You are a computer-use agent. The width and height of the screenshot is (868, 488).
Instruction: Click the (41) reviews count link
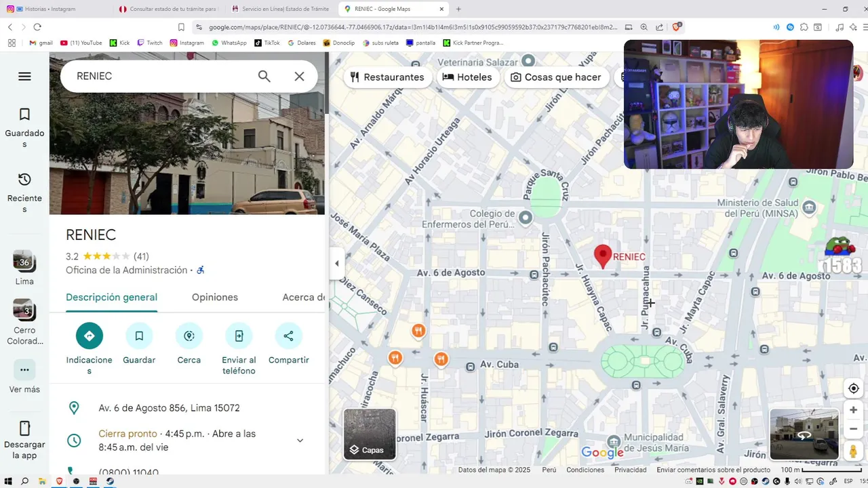pyautogui.click(x=141, y=256)
